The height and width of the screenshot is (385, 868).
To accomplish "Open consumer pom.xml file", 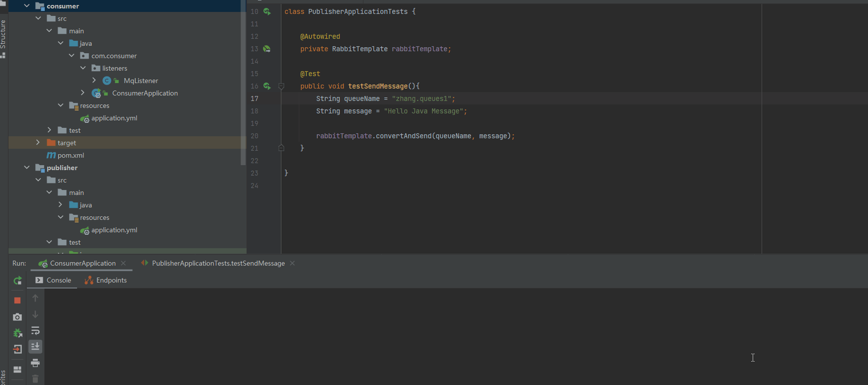I will pos(71,155).
